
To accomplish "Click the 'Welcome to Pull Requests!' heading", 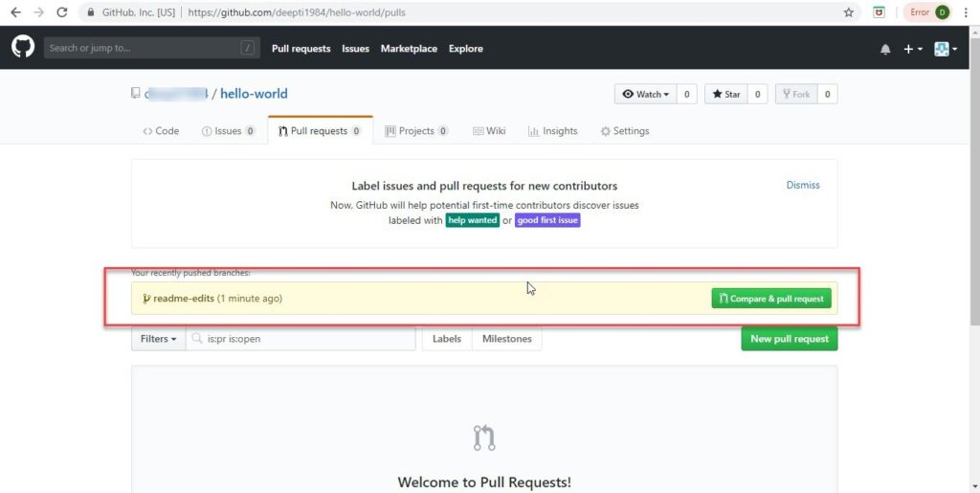I will click(484, 482).
